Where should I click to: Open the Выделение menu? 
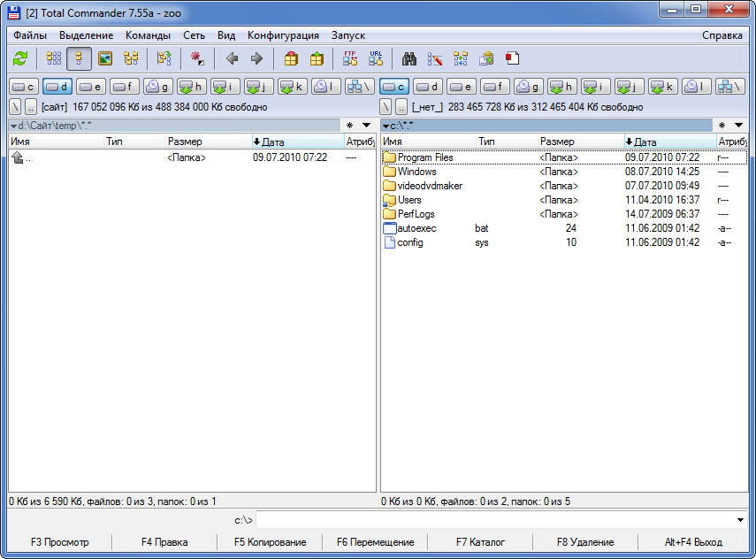click(86, 35)
